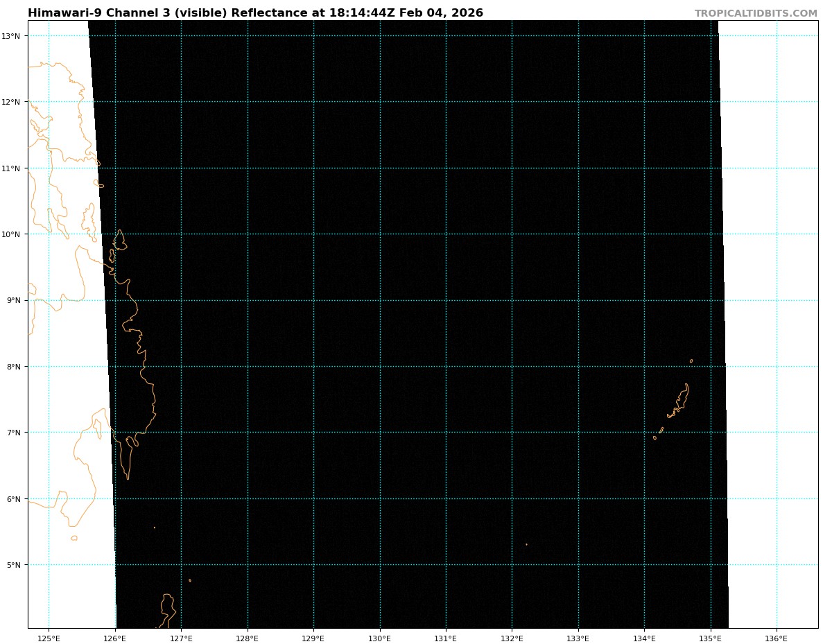Click the grid intersection of 128°E and 6°N
Viewport: 832px width, 644px height.
pyautogui.click(x=248, y=498)
